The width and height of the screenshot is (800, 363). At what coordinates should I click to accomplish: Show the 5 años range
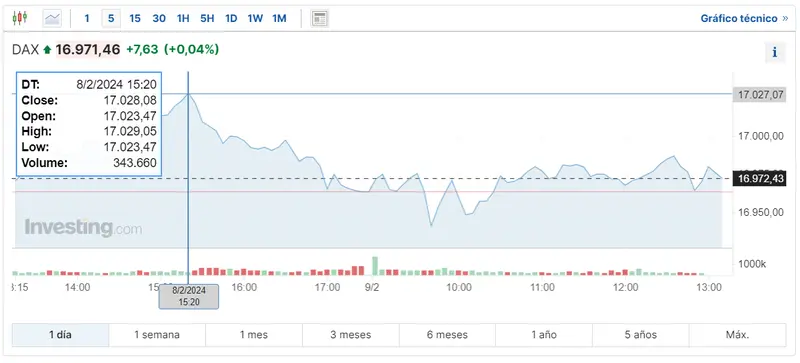[641, 335]
